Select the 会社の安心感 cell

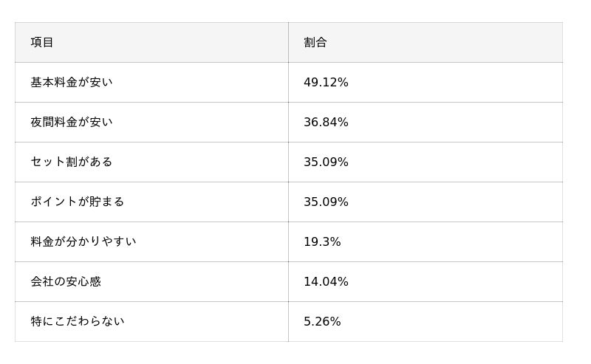[x=66, y=282]
